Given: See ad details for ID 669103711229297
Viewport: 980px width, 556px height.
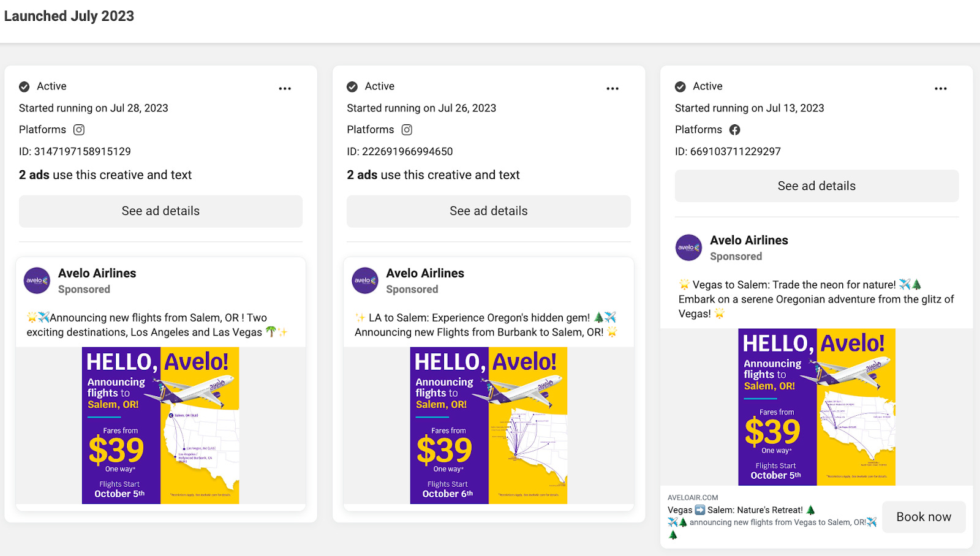Looking at the screenshot, I should pos(816,186).
